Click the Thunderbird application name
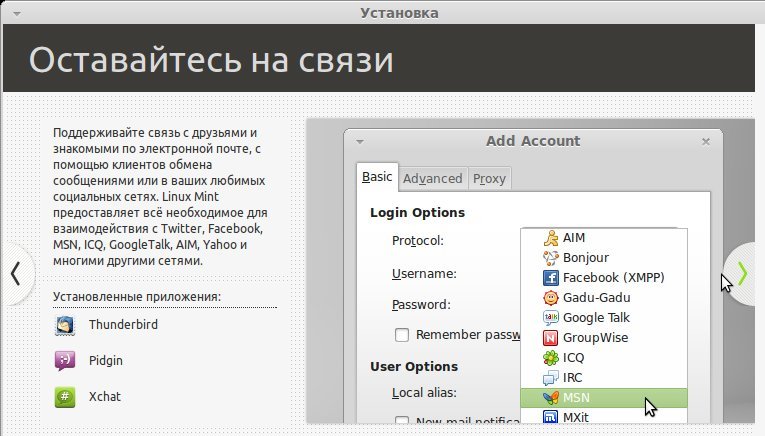This screenshot has height=436, width=765. point(123,325)
